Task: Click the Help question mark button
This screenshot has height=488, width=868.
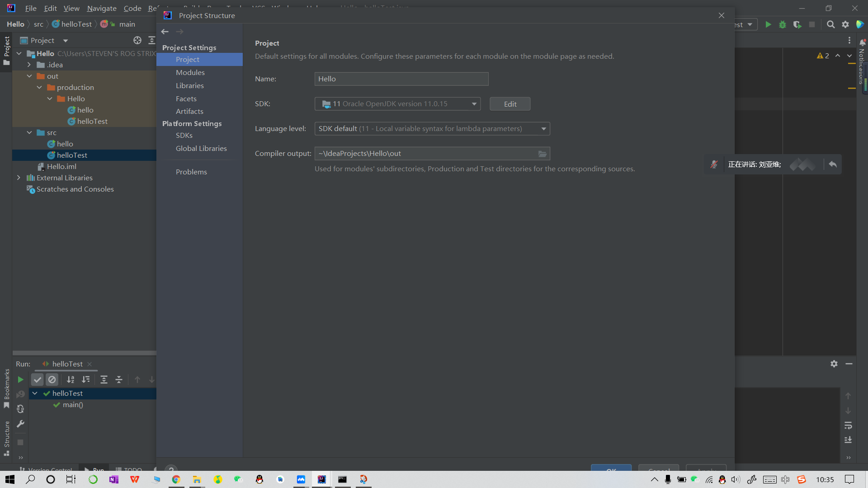Action: click(171, 469)
